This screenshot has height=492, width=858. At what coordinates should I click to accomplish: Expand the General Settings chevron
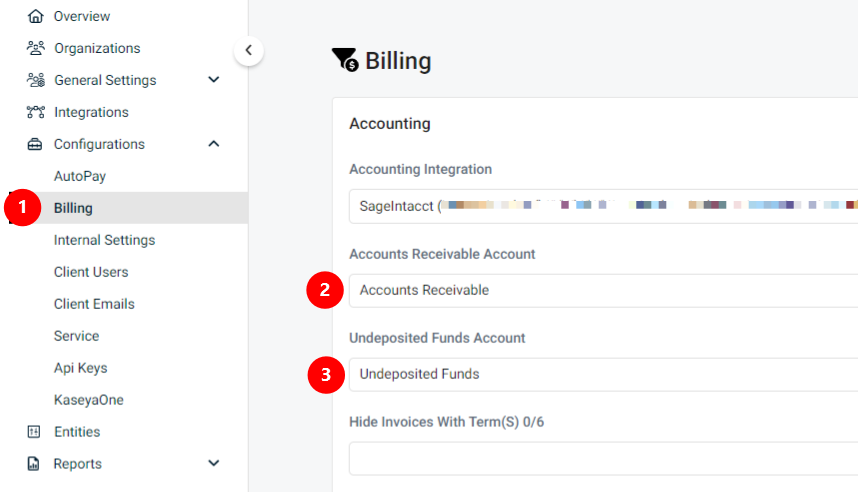tap(214, 79)
